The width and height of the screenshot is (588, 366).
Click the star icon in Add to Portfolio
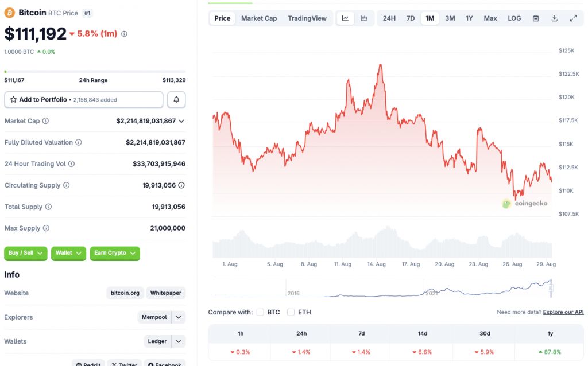point(14,100)
